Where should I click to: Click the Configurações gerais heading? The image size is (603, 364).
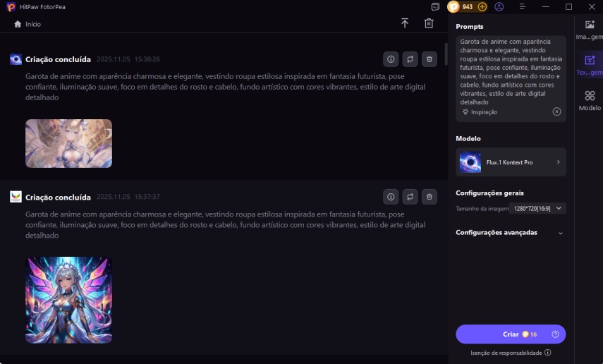coord(489,193)
